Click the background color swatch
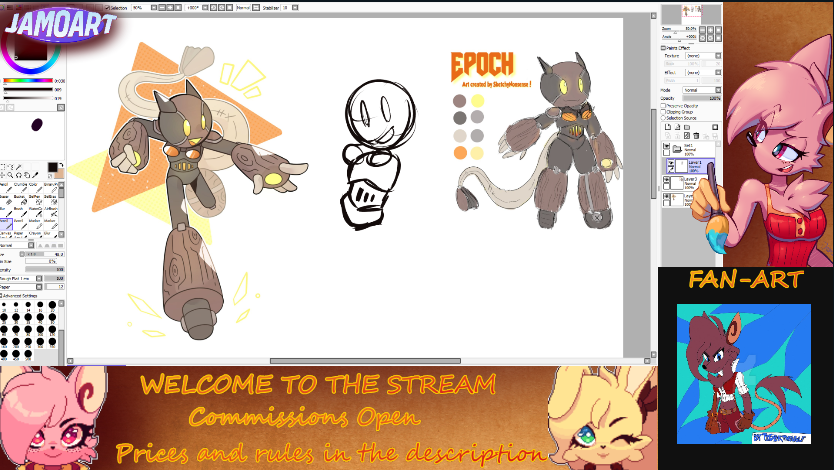The image size is (834, 470). click(x=61, y=175)
